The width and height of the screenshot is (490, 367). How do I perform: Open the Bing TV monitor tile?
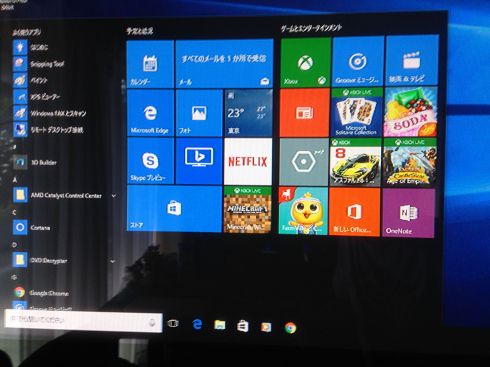[199, 161]
